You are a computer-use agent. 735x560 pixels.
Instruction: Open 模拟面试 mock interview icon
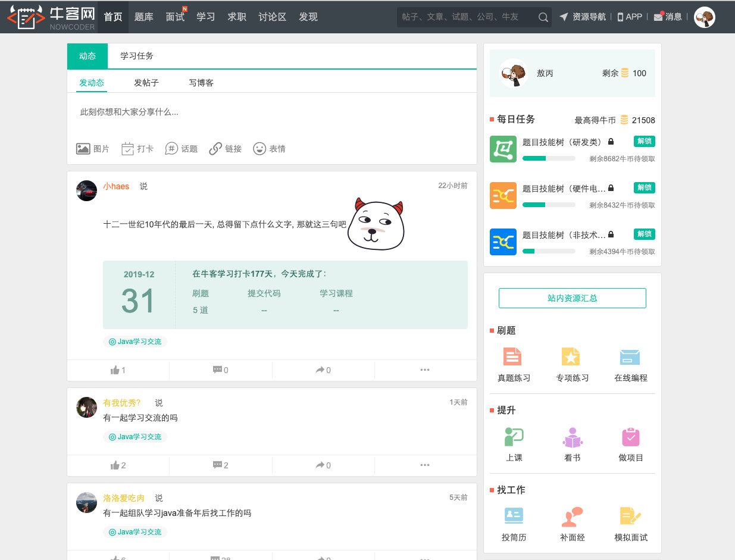point(631,516)
